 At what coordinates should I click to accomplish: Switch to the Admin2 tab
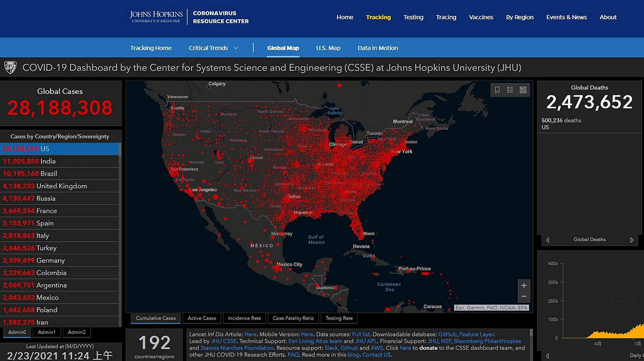point(76,332)
